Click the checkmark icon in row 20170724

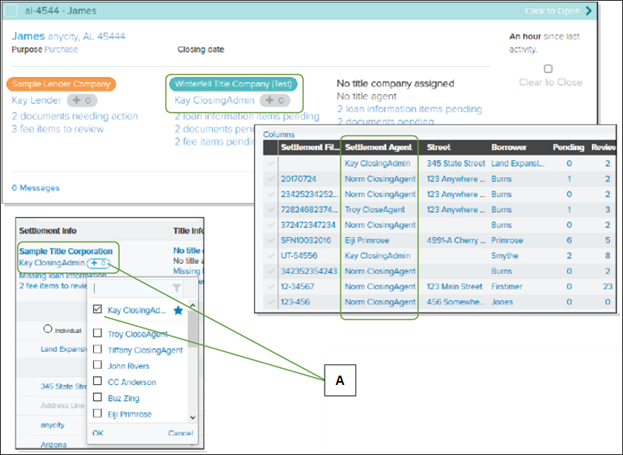271,179
